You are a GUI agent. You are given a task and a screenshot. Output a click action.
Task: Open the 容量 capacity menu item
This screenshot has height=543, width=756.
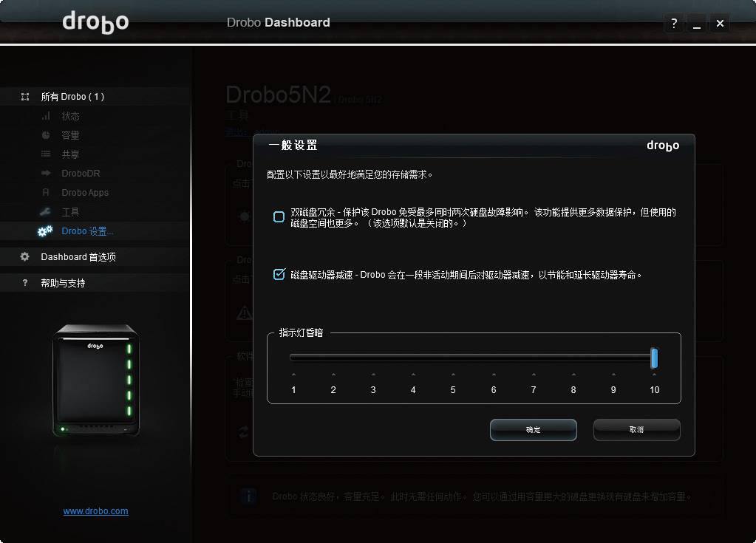[x=70, y=135]
